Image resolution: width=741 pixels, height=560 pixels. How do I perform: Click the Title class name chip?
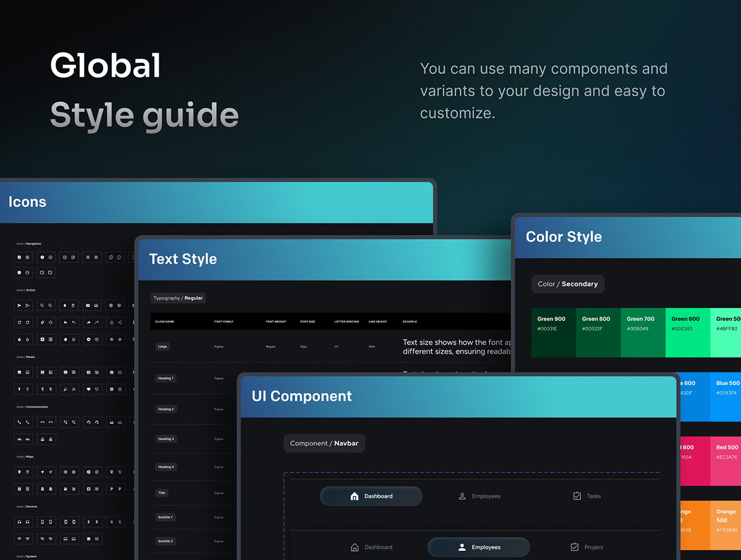point(162,493)
